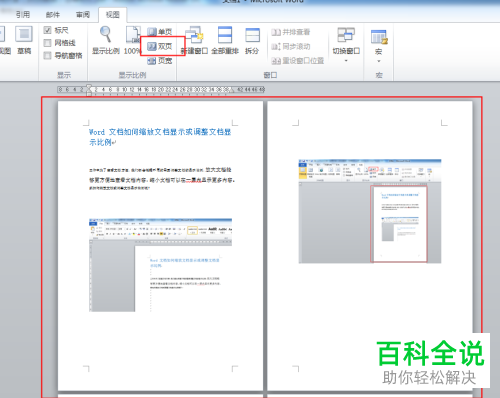This screenshot has height=398, width=500.
Task: Open the dropdown arrow under 宏
Action: [x=379, y=61]
